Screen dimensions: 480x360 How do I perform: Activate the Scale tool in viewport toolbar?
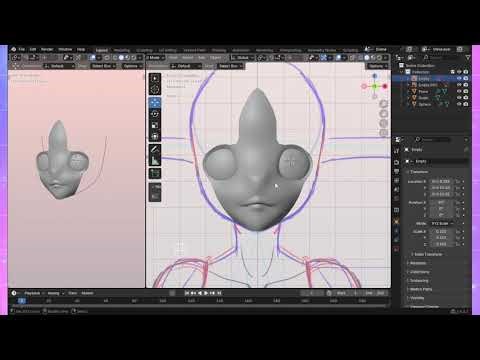tap(155, 125)
